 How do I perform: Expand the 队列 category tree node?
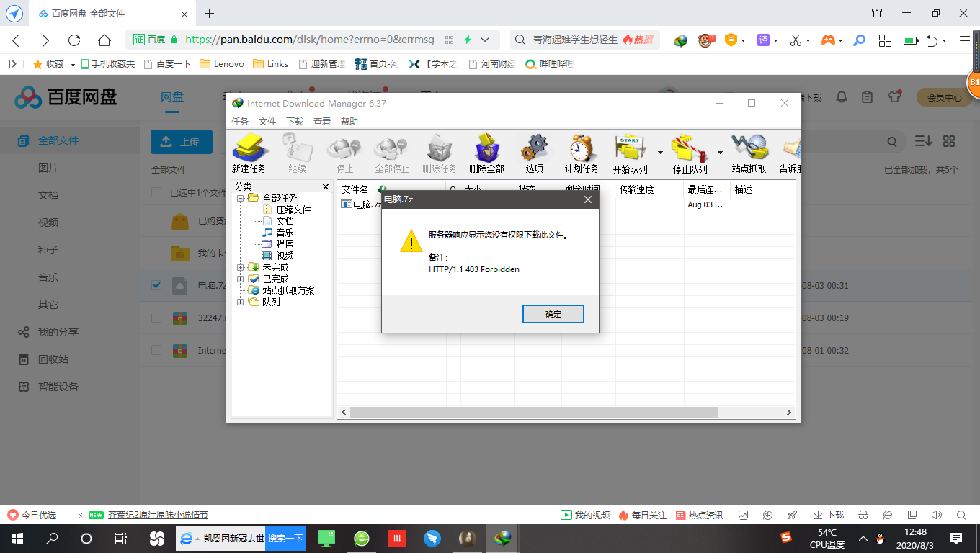pyautogui.click(x=241, y=302)
